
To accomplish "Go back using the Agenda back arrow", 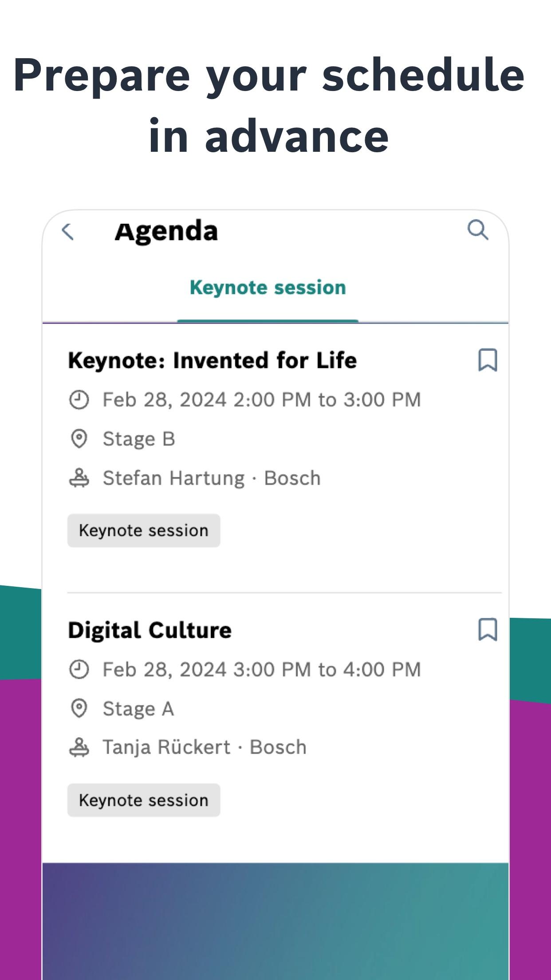I will point(67,232).
